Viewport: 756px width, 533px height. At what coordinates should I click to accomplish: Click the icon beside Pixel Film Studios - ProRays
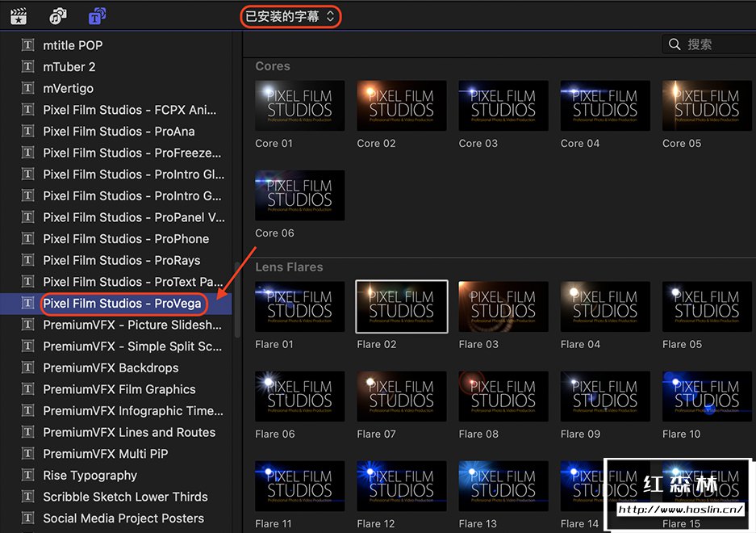(28, 260)
